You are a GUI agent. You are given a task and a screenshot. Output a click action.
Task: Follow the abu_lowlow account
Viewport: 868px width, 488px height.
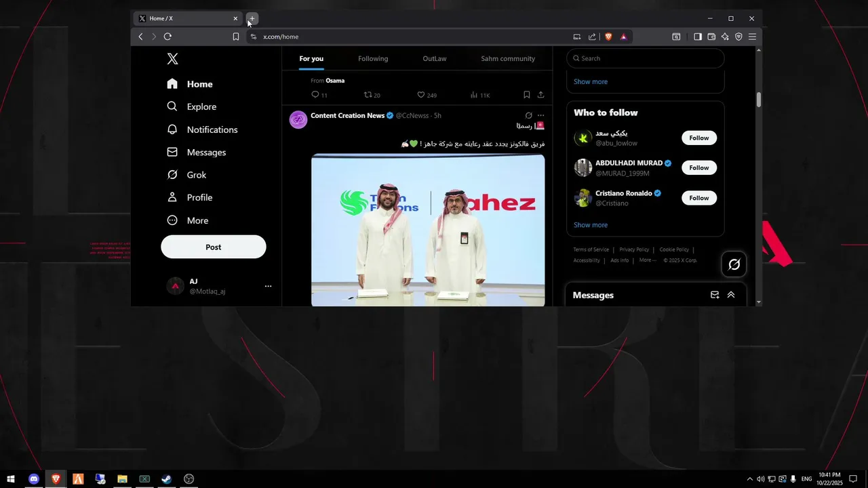[x=699, y=138]
